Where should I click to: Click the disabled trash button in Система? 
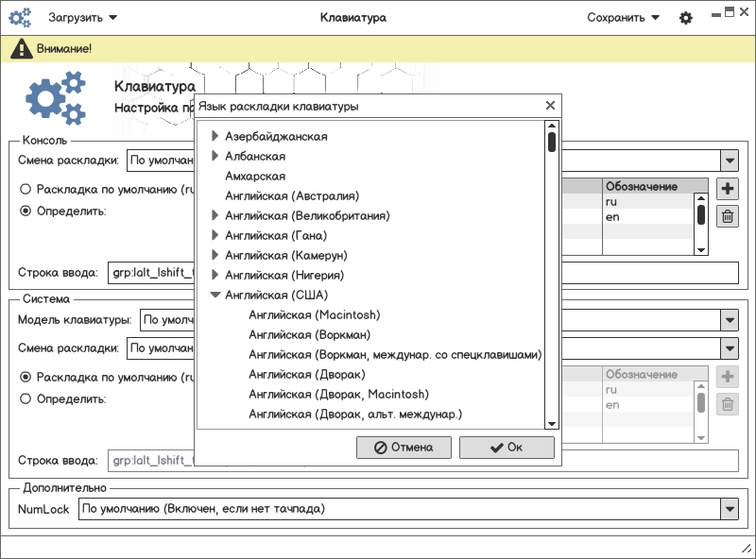727,404
